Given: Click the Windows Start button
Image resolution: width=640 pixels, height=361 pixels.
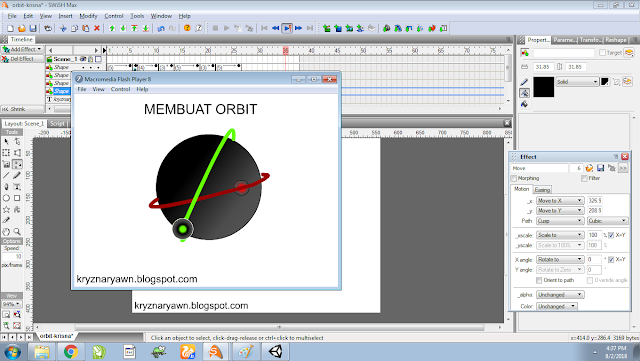Looking at the screenshot, I should (12, 352).
